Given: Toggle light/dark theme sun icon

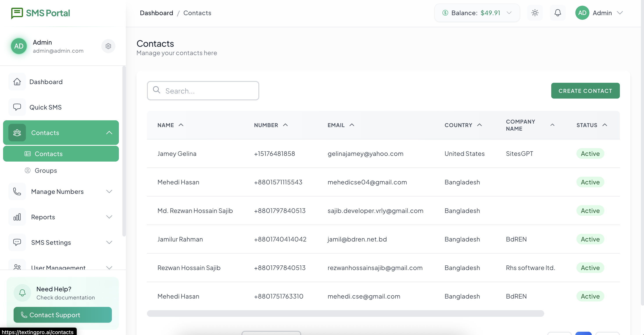Looking at the screenshot, I should click(x=535, y=13).
